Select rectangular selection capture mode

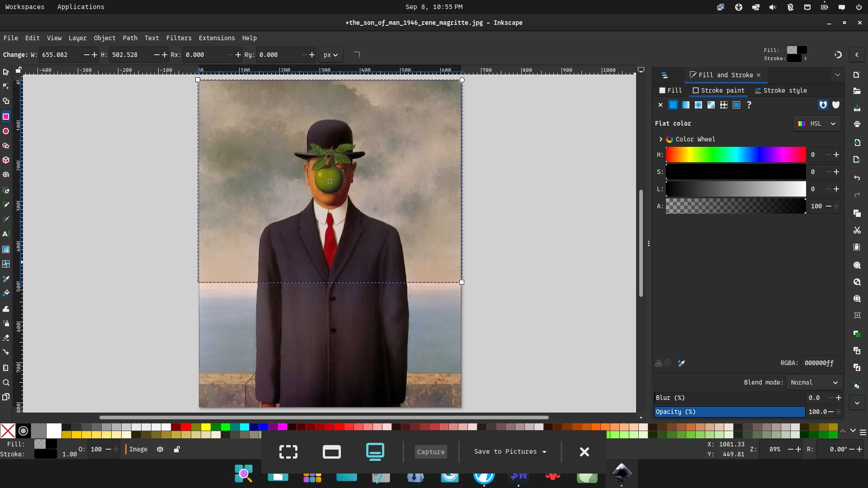point(288,452)
